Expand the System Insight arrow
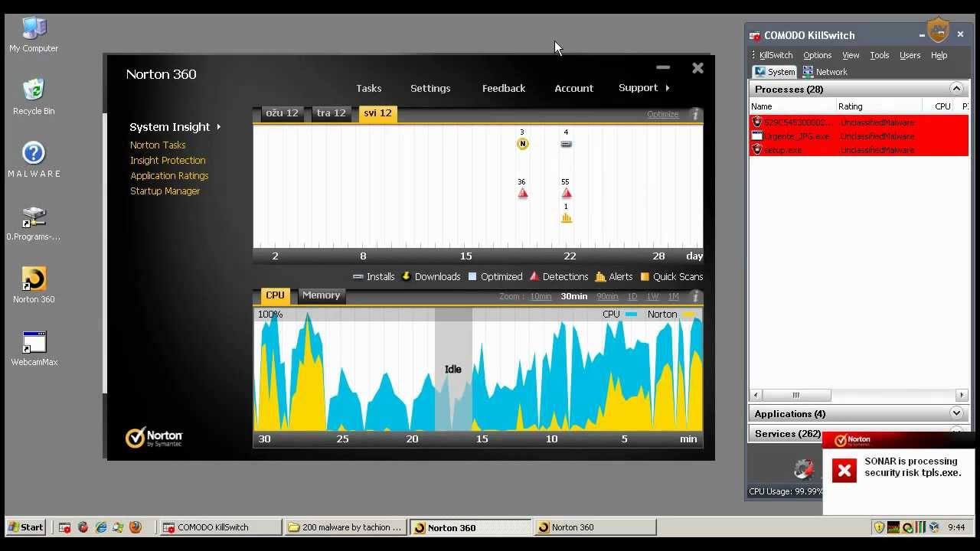 tap(219, 127)
